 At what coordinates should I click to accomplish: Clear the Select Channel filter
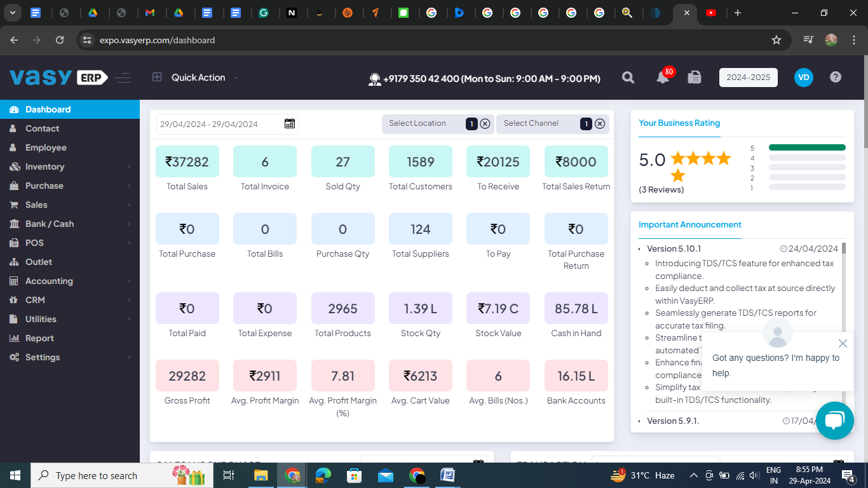tap(600, 124)
